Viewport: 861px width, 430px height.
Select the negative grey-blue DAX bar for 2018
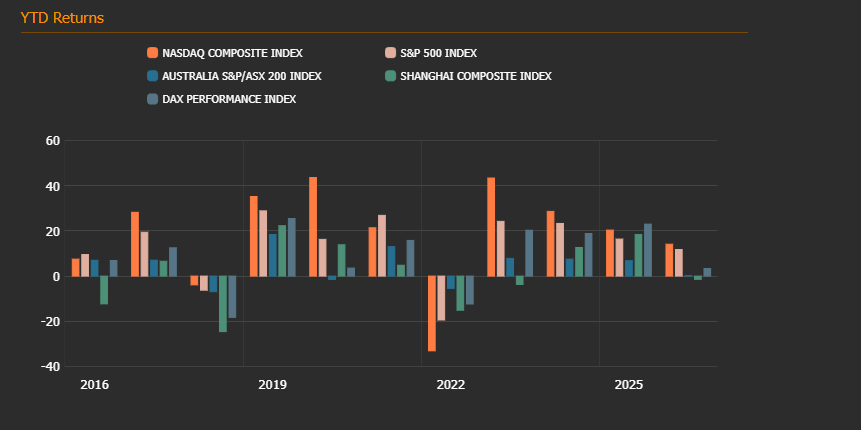click(232, 297)
